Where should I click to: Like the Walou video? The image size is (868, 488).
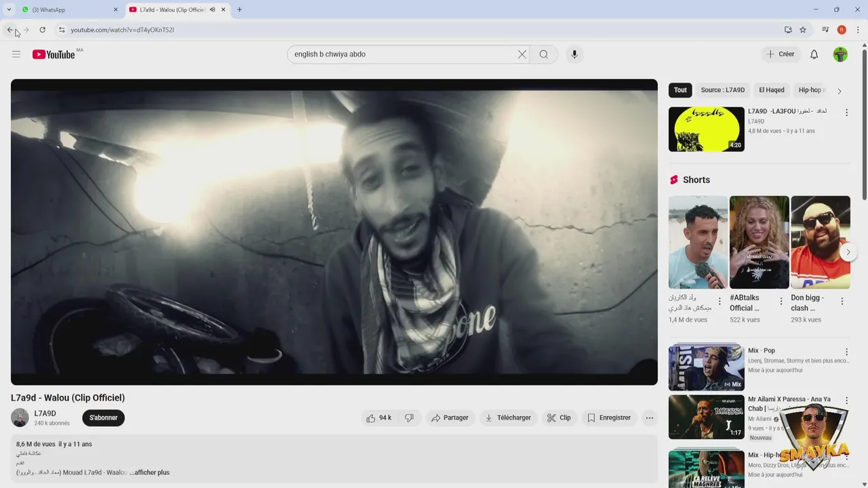pos(380,418)
